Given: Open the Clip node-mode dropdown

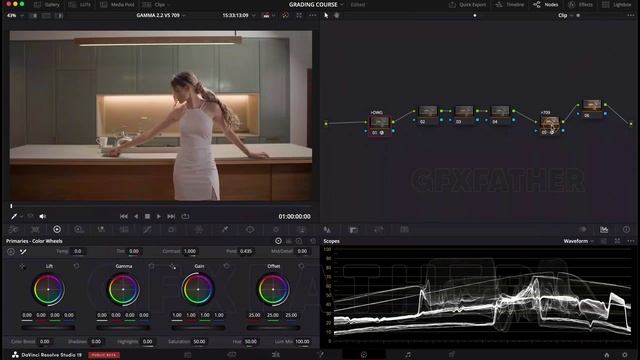Looking at the screenshot, I should point(565,16).
